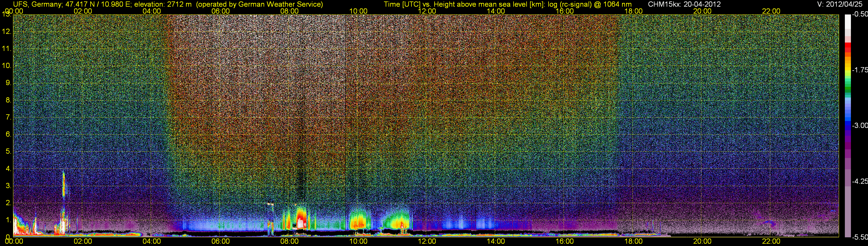The height and width of the screenshot is (246, 868).
Task: Click the "2." km height axis label
Action: click(x=8, y=203)
